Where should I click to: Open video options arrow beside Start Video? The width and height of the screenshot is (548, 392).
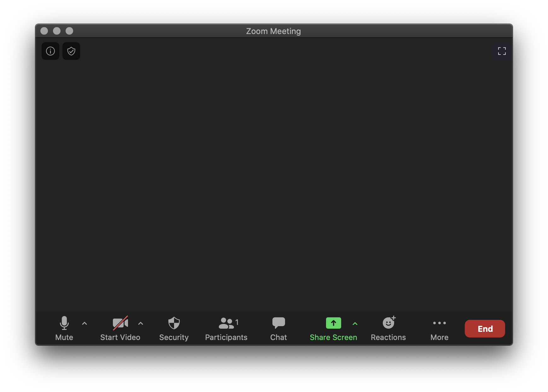[x=141, y=324]
